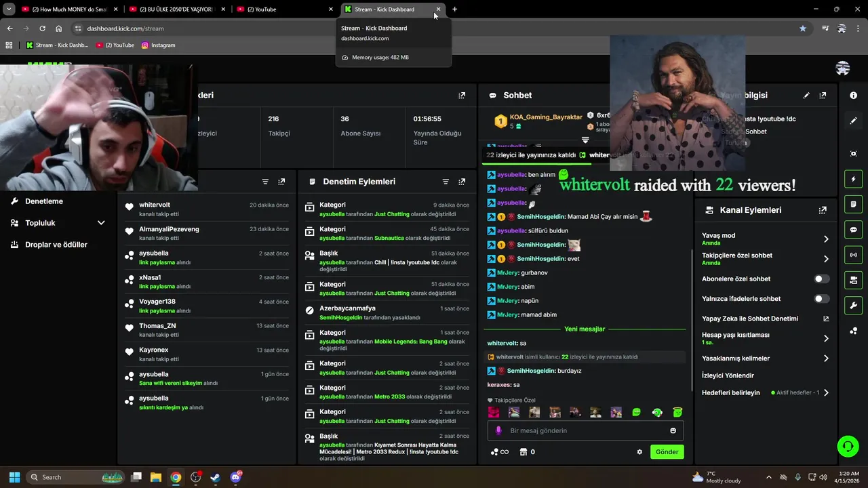
Task: Click the green smiling chat bubble emote
Action: (x=636, y=412)
